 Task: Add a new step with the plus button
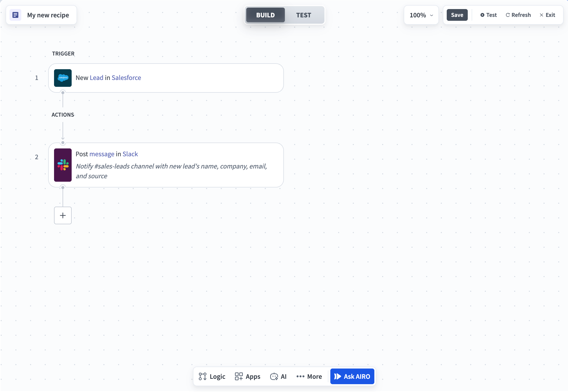click(x=63, y=215)
